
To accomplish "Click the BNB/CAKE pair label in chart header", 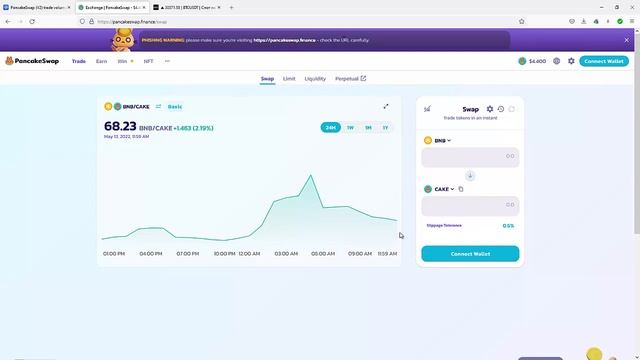I will click(136, 107).
